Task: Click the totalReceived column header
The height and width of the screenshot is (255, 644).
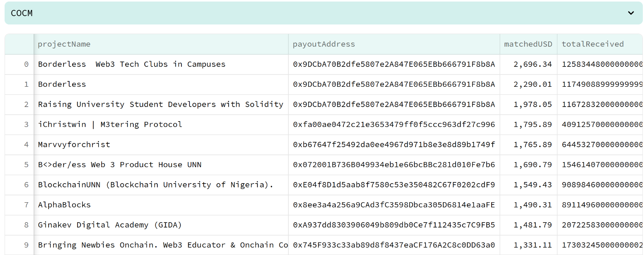Action: pyautogui.click(x=600, y=44)
